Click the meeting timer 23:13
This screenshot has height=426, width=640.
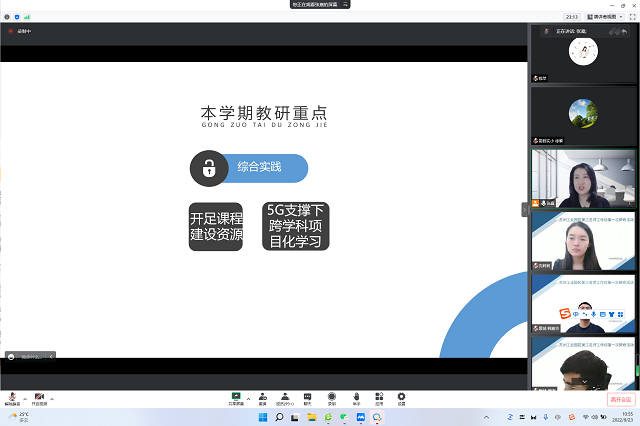pos(572,17)
